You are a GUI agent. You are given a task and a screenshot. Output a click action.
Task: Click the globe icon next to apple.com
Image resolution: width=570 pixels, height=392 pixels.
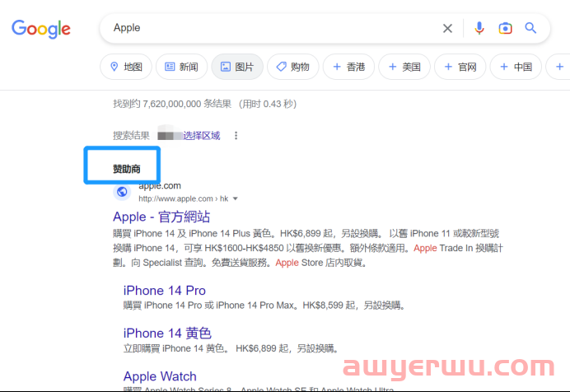click(x=122, y=191)
